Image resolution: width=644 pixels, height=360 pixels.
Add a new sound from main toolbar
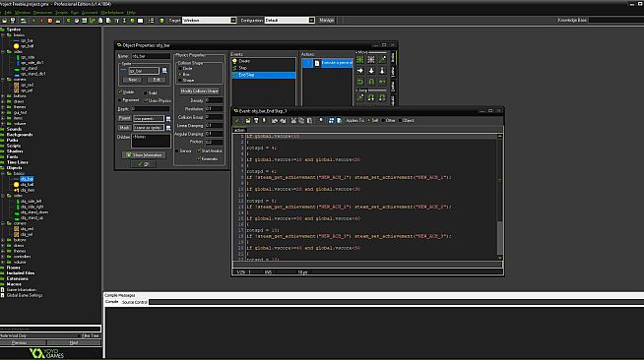pos(77,20)
